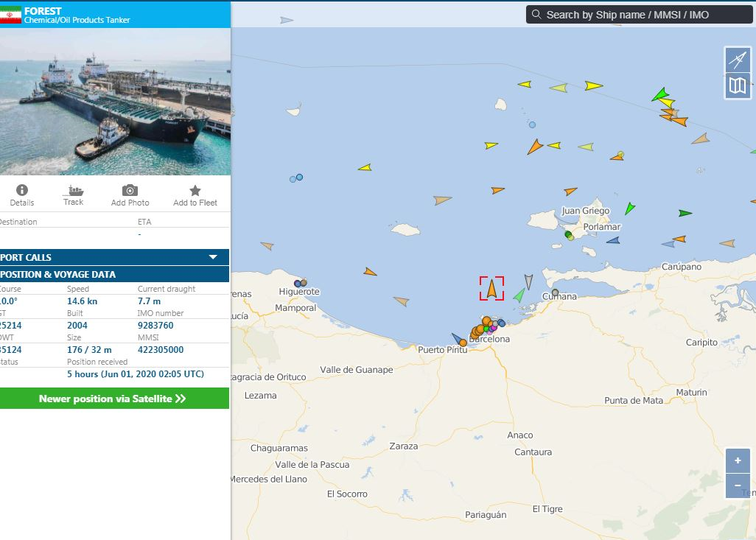Open the distance measurement compass tool
Screen dimensions: 756x540
[x=738, y=59]
